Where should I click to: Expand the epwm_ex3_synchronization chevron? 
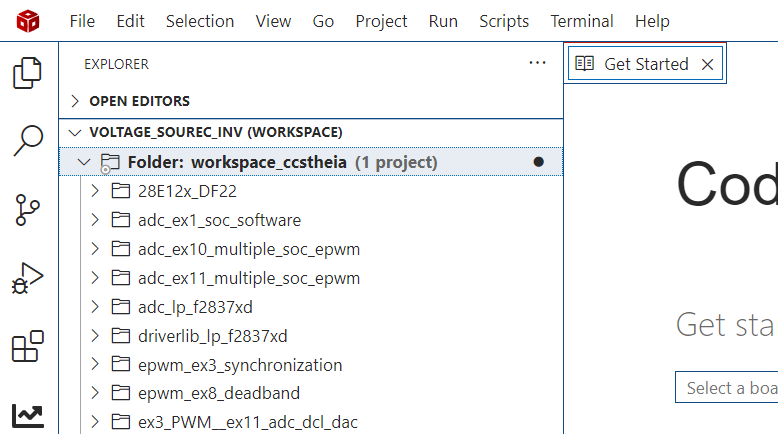(x=95, y=365)
